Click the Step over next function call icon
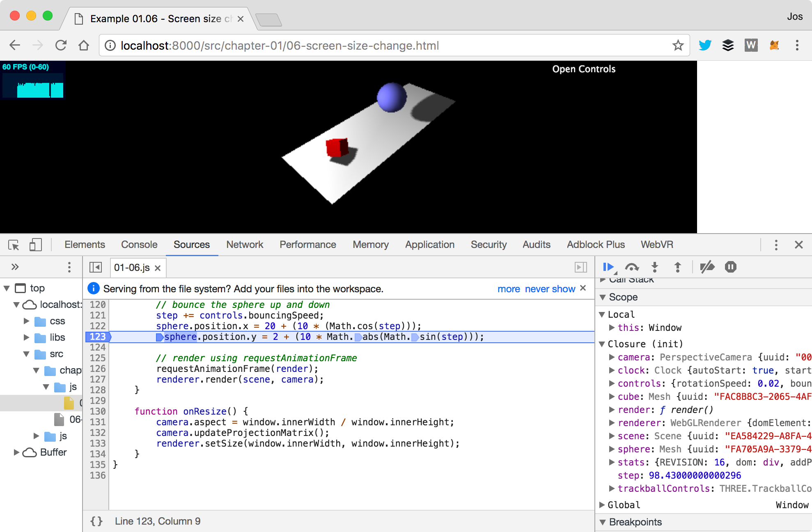This screenshot has height=532, width=812. click(x=631, y=268)
